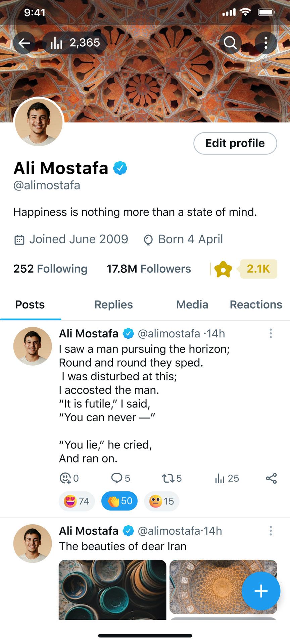Tap the repost arrows icon
Image resolution: width=290 pixels, height=644 pixels.
tap(167, 478)
